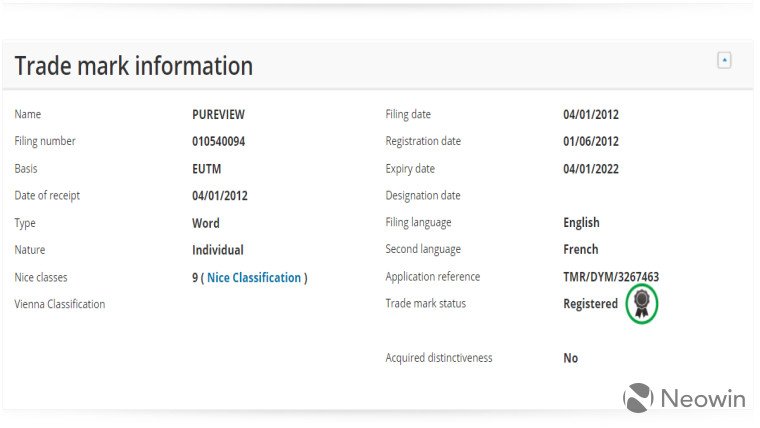Click the English filing language value
Image resolution: width=760 pixels, height=428 pixels.
[581, 222]
